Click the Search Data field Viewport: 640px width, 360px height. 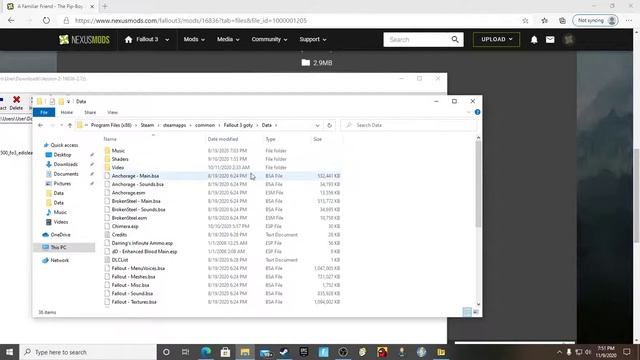pyautogui.click(x=408, y=125)
